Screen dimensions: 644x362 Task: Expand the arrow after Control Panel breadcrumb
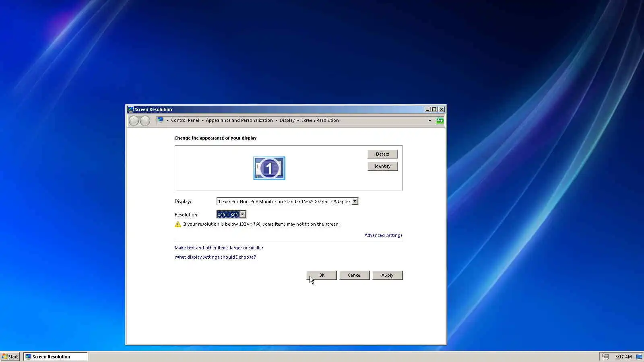click(202, 121)
